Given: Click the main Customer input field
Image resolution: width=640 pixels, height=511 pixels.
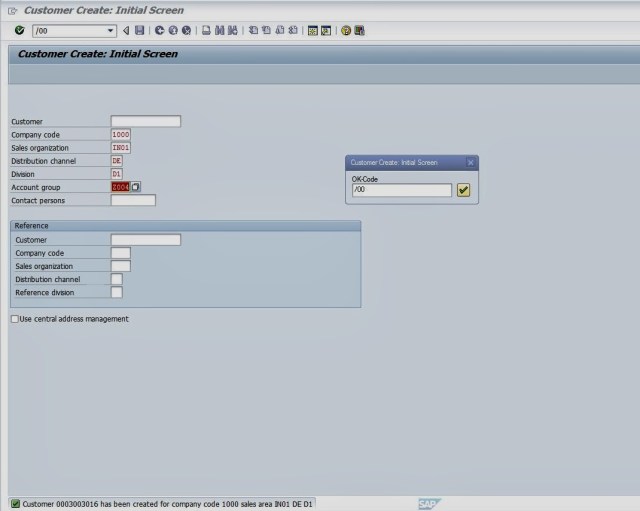Looking at the screenshot, I should click(x=146, y=121).
